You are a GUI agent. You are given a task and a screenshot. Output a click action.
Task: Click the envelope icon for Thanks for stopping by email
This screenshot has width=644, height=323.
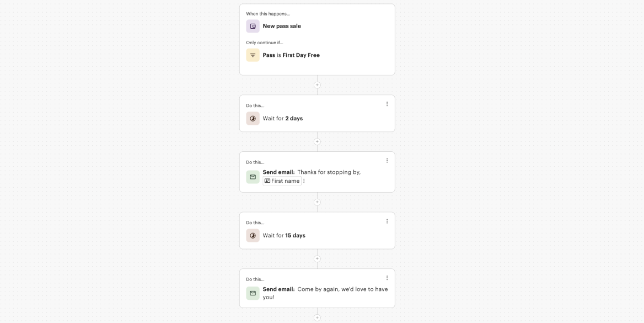253,177
